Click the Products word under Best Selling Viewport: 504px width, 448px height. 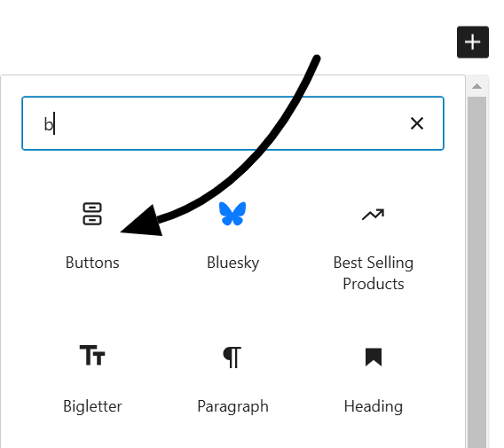click(x=374, y=284)
